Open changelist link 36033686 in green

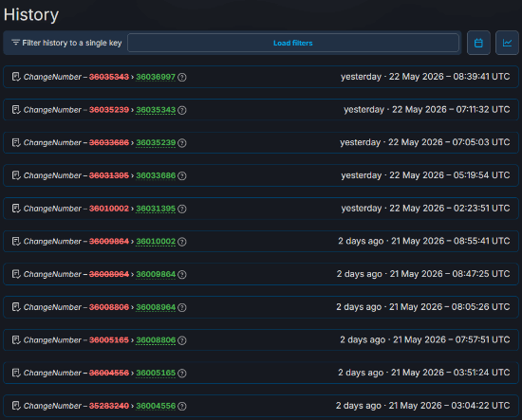click(x=156, y=175)
